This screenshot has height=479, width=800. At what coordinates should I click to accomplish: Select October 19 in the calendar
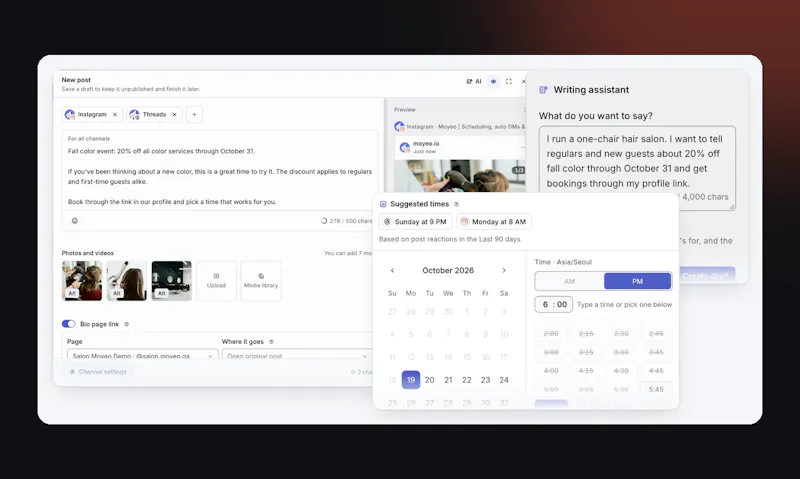[x=411, y=380]
